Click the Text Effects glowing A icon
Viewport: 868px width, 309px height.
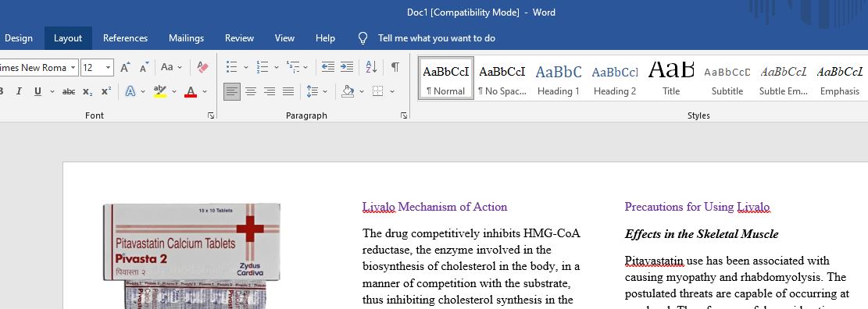point(130,92)
